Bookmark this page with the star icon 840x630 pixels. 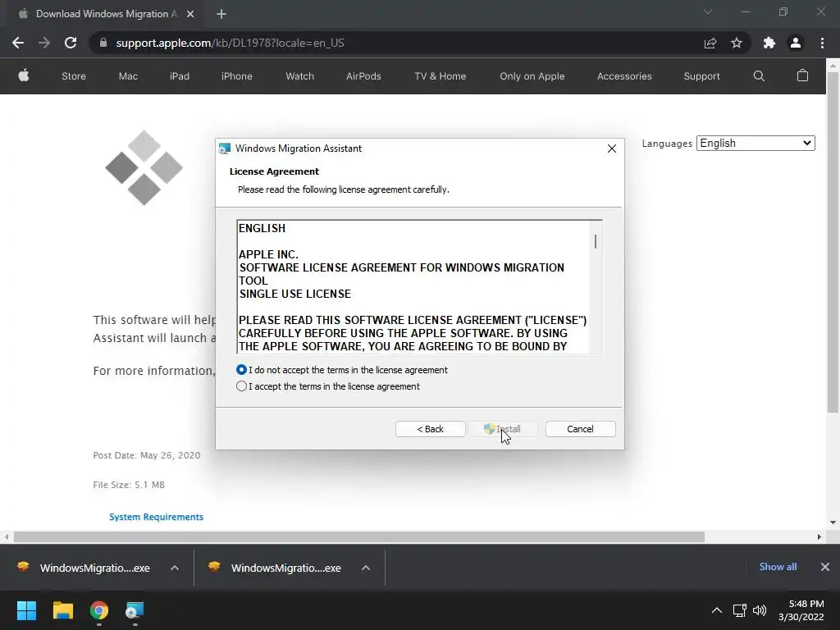point(737,43)
